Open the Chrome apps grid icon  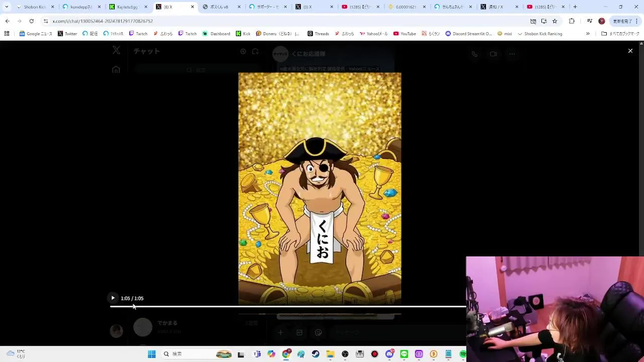click(7, 34)
